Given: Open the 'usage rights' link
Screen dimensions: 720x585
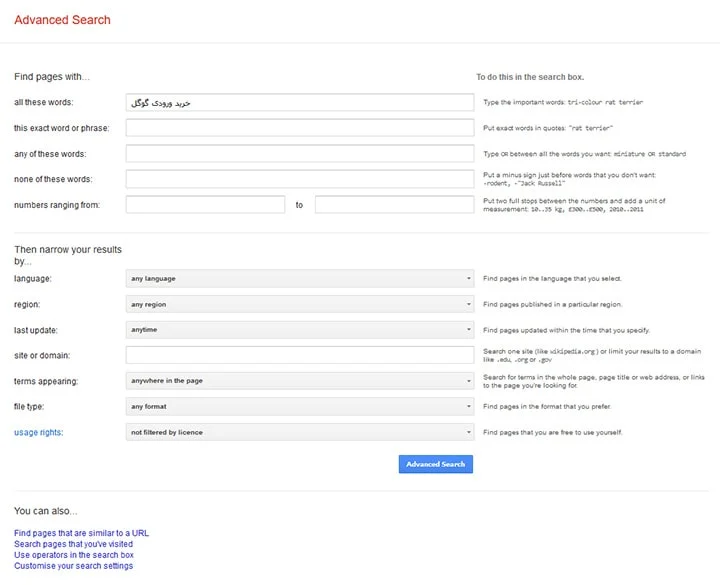Looking at the screenshot, I should coord(39,433).
